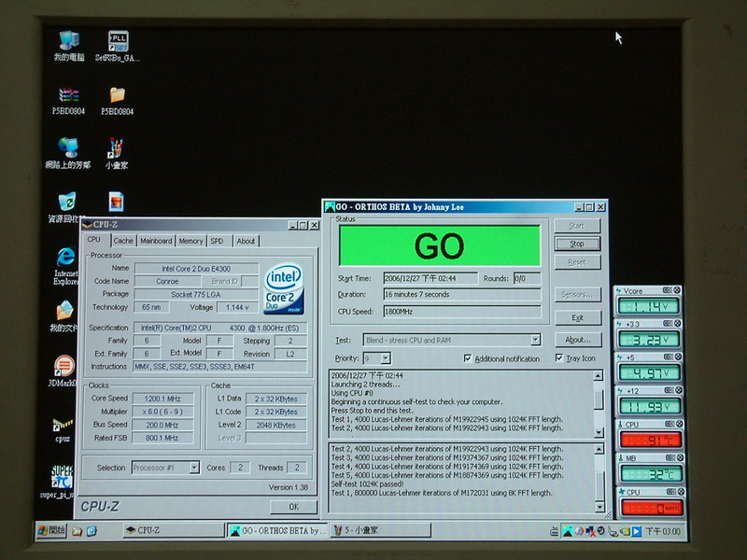The height and width of the screenshot is (560, 747).
Task: Switch to 5 - 小畫家 taskbar button
Action: (381, 530)
